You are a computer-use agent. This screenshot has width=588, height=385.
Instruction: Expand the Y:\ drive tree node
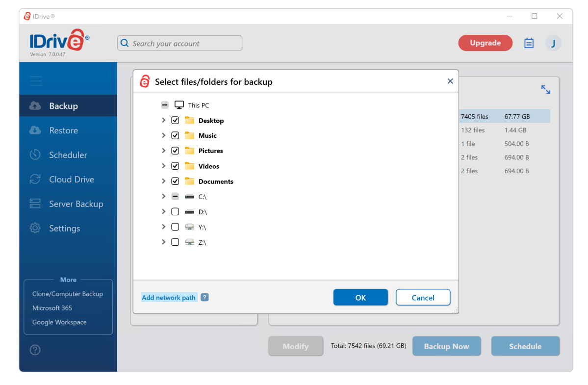pyautogui.click(x=163, y=227)
